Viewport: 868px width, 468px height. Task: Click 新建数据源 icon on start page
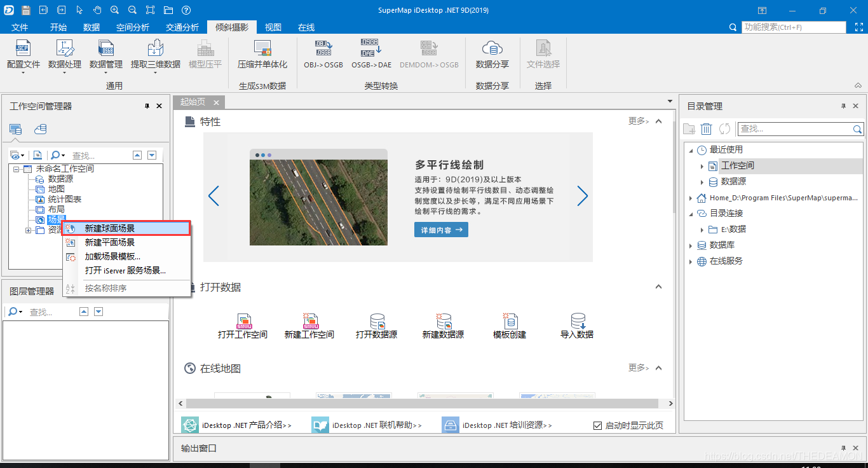point(444,320)
